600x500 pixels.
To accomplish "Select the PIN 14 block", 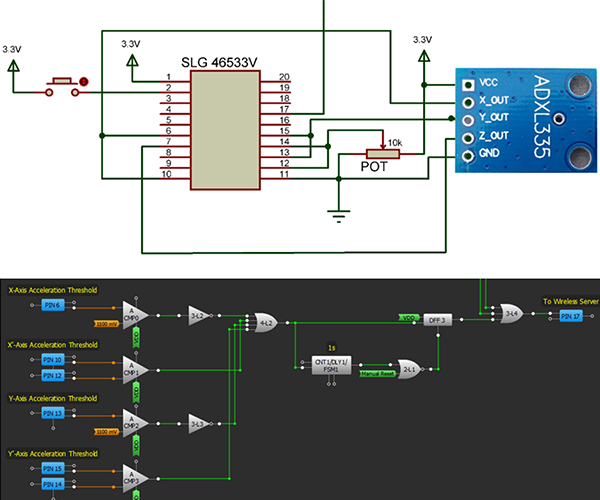I will (x=53, y=484).
